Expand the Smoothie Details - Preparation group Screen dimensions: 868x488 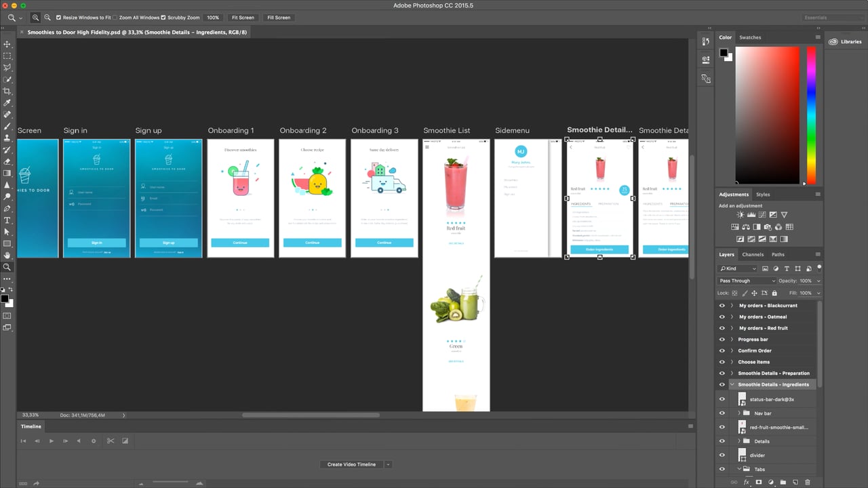pos(732,373)
